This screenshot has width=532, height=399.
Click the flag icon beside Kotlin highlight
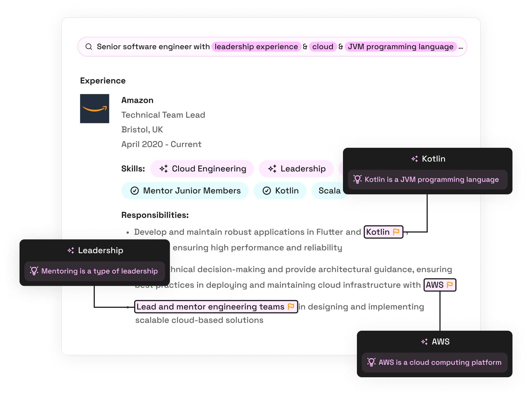396,232
